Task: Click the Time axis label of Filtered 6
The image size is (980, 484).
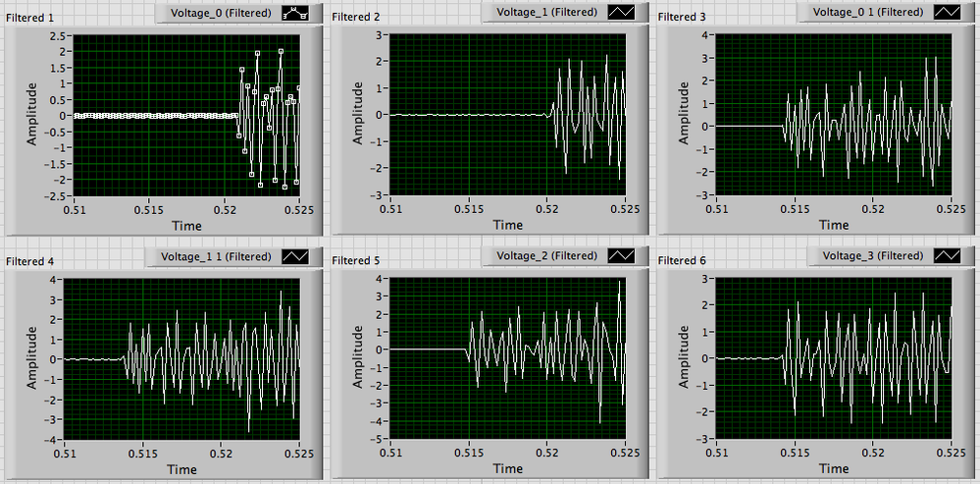Action: coord(834,467)
